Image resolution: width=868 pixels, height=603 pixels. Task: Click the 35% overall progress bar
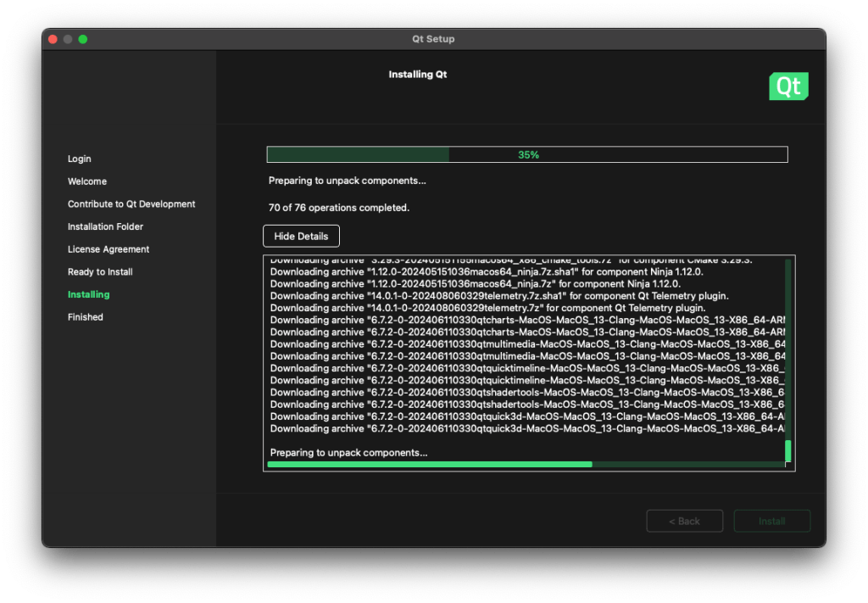526,155
